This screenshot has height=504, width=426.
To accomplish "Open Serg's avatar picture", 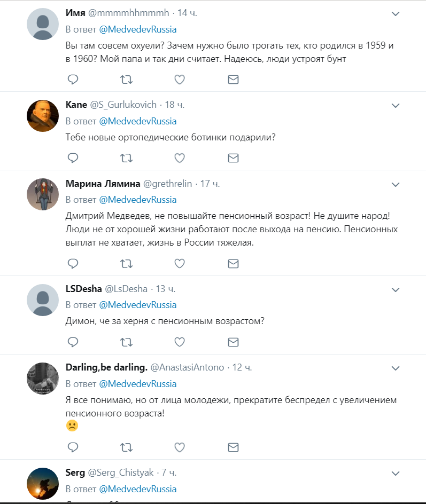I will click(43, 483).
